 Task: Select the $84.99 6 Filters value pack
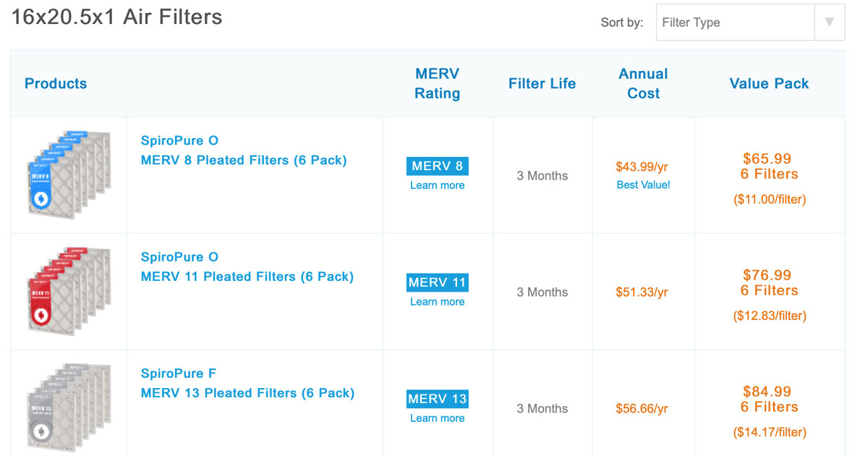(x=769, y=400)
